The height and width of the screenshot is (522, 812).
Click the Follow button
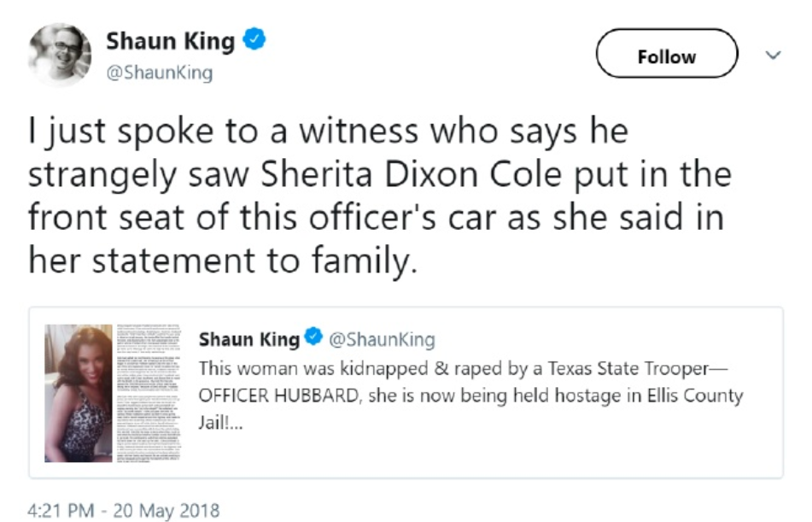(667, 54)
